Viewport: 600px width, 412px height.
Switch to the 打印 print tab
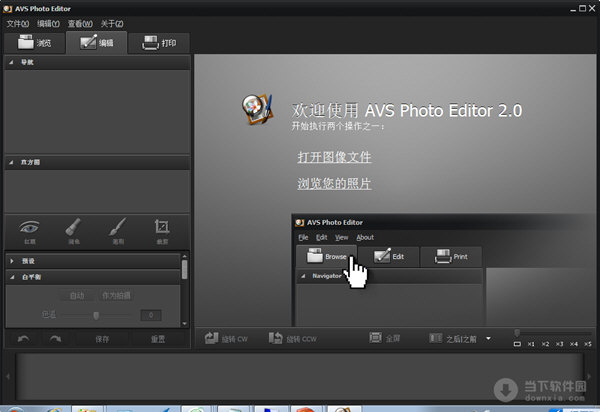(x=158, y=43)
